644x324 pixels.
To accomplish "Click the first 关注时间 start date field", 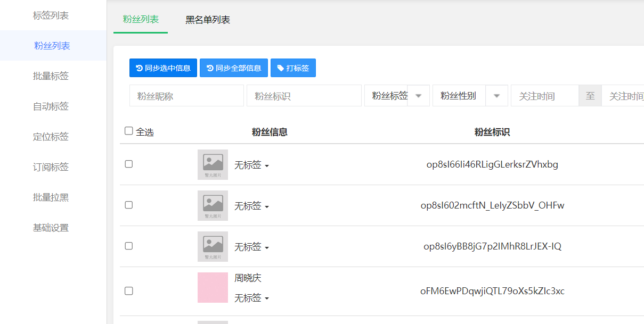I will [x=545, y=96].
